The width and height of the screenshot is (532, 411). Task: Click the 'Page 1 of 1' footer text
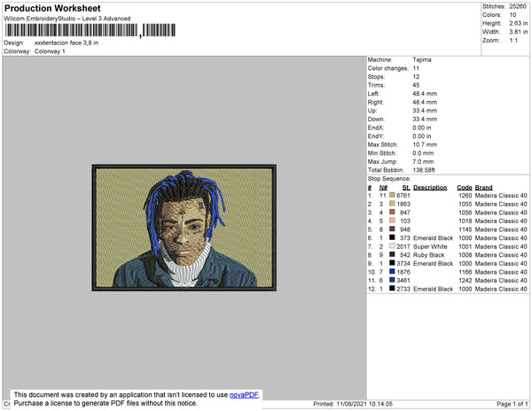coord(512,404)
